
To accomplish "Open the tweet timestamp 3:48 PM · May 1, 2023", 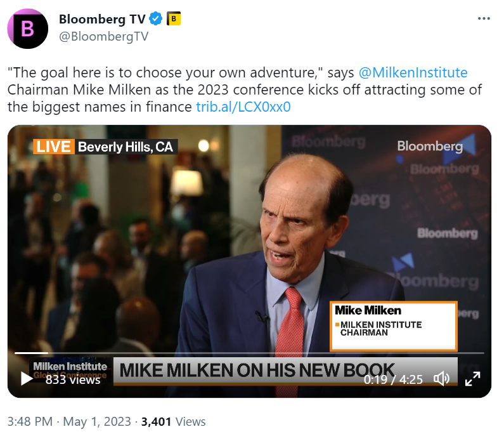I will [x=69, y=421].
